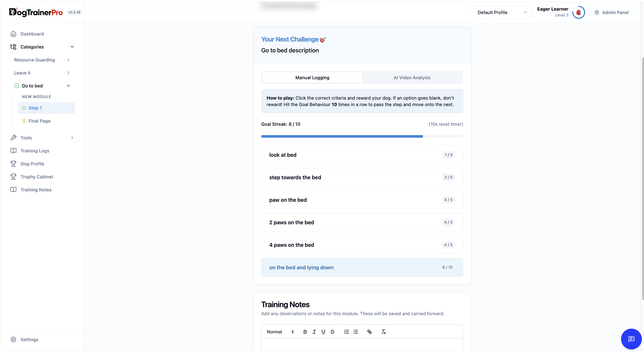Screen dimensions: 644x352
Task: Click the 8 / 10 count badge
Action: click(447, 267)
